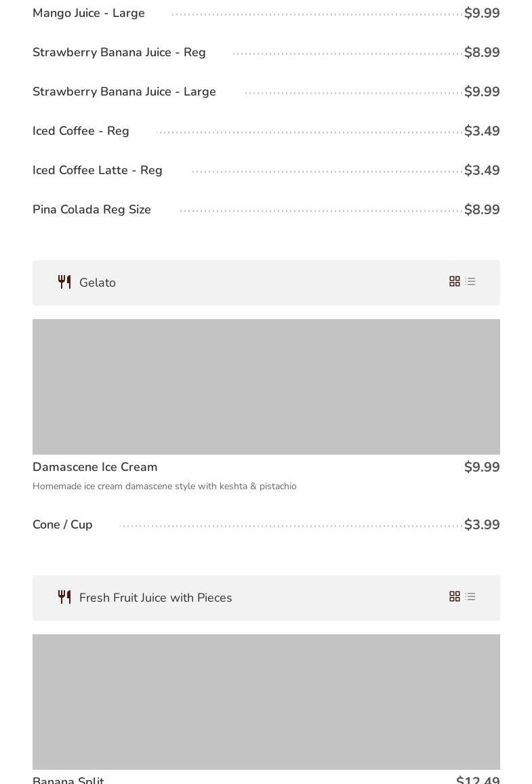
Task: Show Fresh Fruit Juice section as grid
Action: coord(455,596)
